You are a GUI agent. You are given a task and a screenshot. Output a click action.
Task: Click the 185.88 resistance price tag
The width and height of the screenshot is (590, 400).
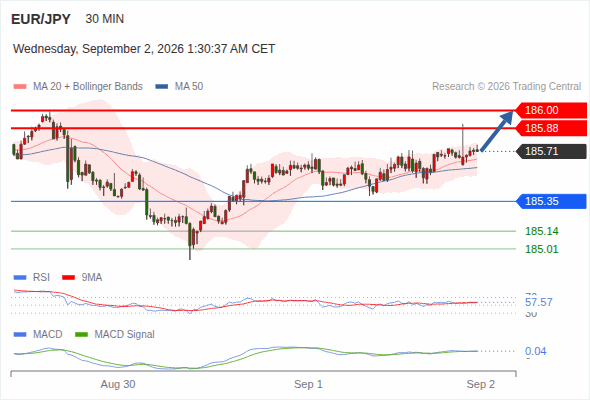tap(550, 128)
